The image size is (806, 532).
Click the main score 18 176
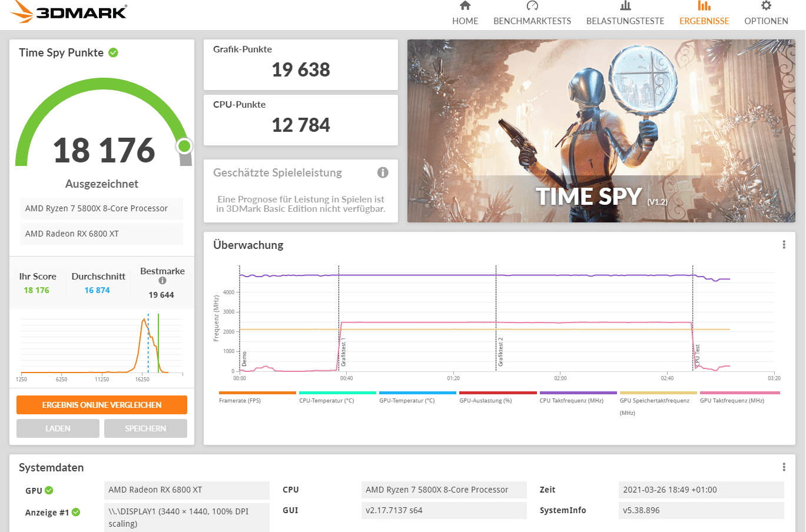pos(104,150)
